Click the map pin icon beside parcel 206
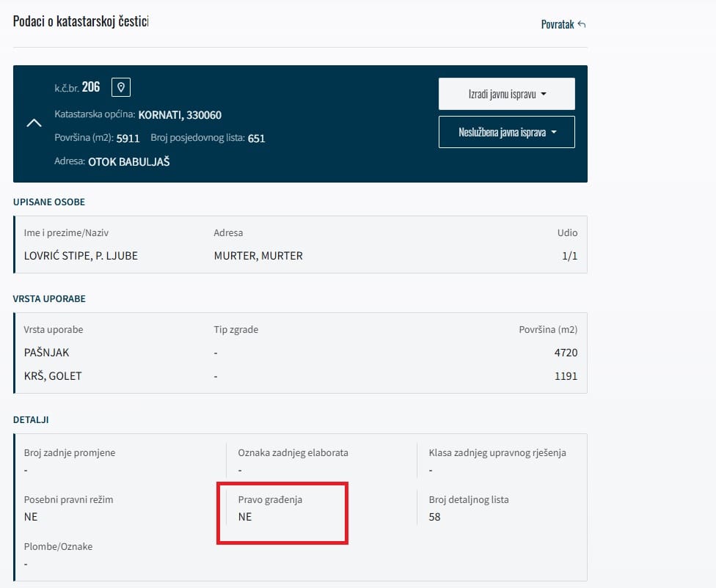Viewport: 716px width, 588px height. click(x=121, y=87)
